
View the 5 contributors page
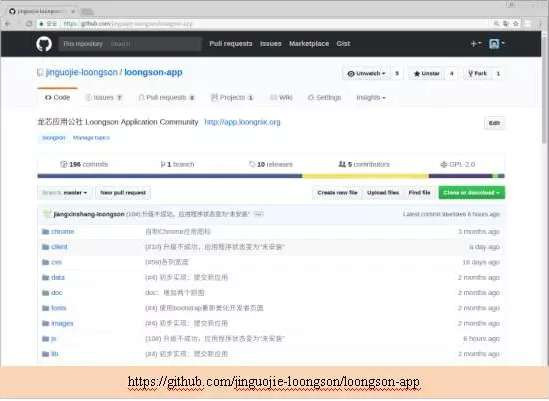(x=364, y=164)
